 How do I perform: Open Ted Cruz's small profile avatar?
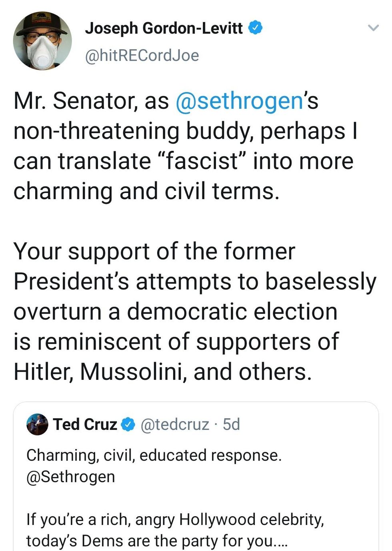[37, 425]
